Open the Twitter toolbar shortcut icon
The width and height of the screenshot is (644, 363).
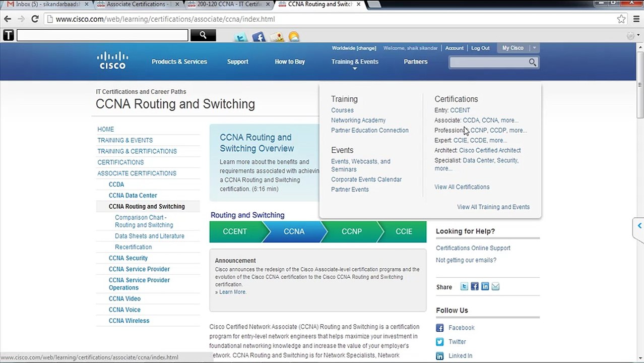(241, 37)
